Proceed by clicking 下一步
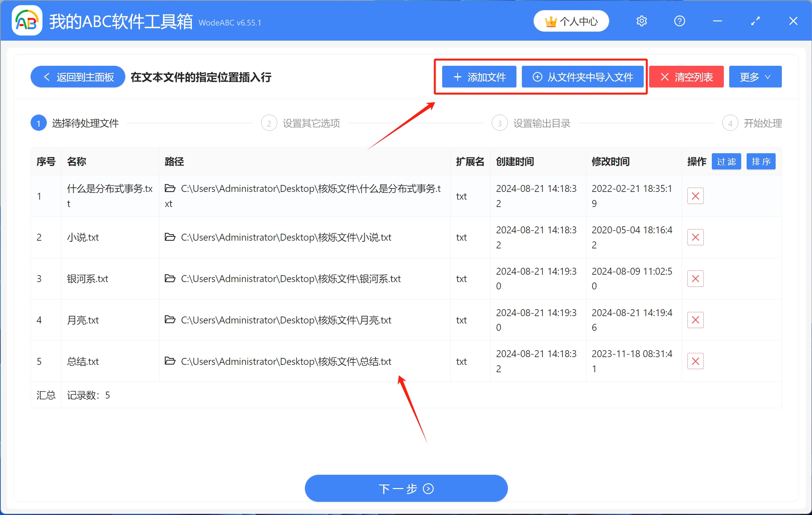Image resolution: width=812 pixels, height=515 pixels. [406, 488]
